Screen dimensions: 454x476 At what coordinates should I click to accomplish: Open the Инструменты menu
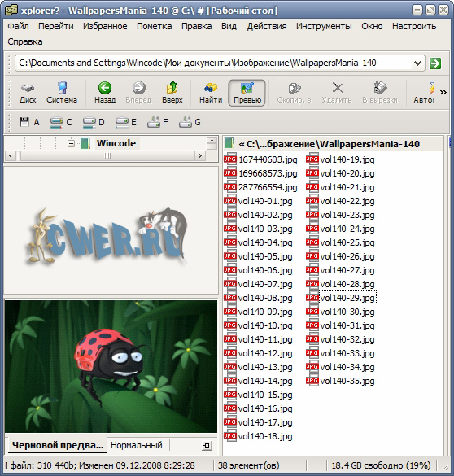pos(324,26)
